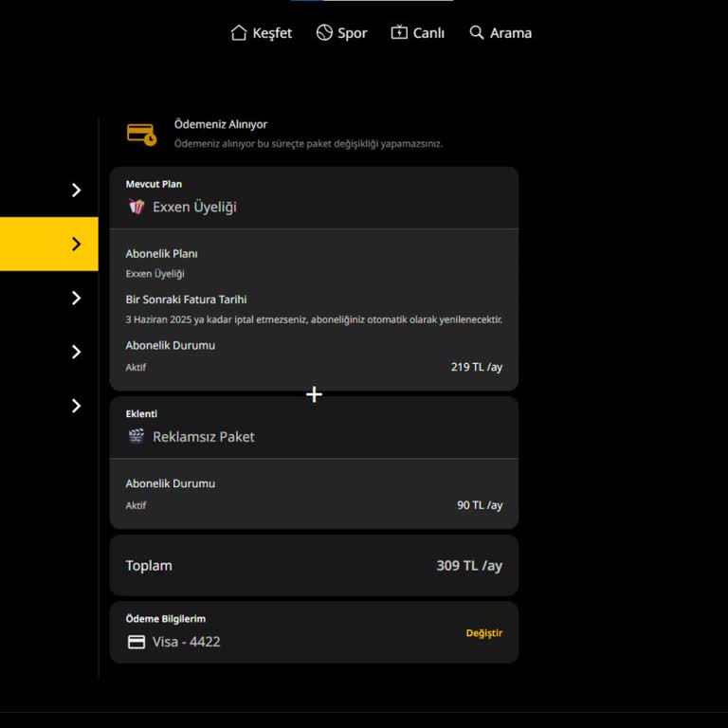The height and width of the screenshot is (728, 728).
Task: Click the Toplam 309 TL/ay total row
Action: 314,566
